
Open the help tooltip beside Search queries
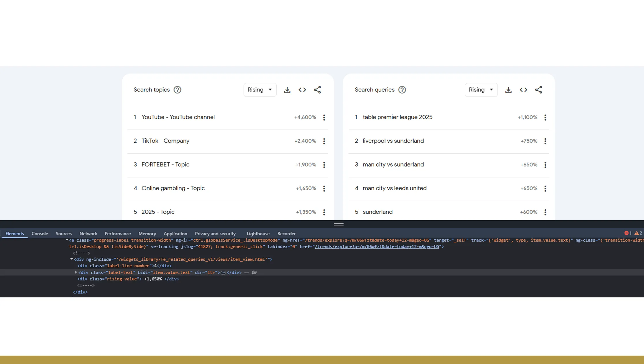click(x=402, y=90)
